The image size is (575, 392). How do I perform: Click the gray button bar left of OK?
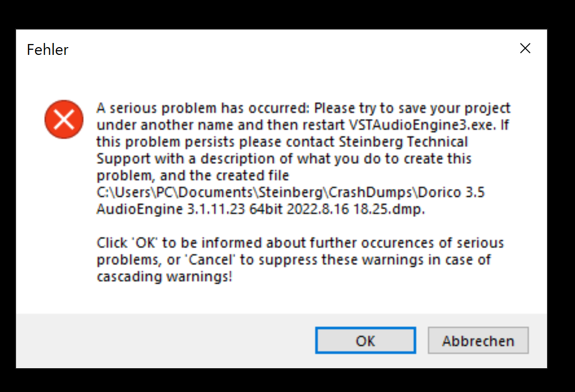166,341
